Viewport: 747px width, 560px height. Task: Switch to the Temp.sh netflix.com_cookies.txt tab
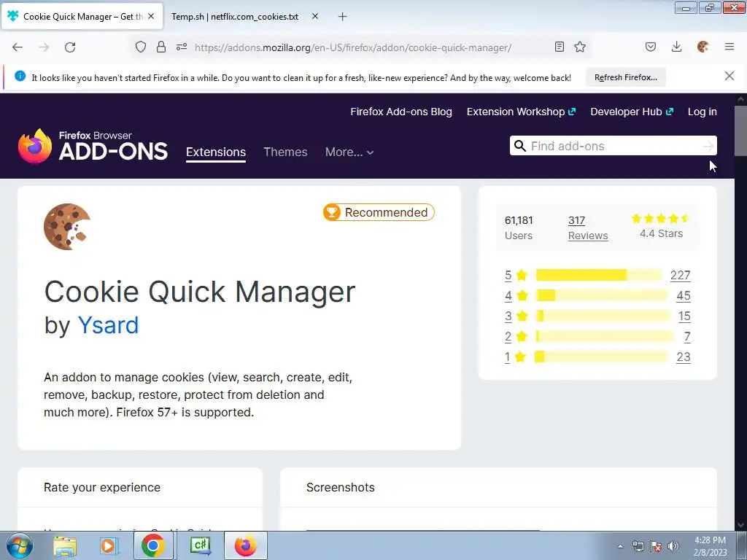(x=235, y=17)
